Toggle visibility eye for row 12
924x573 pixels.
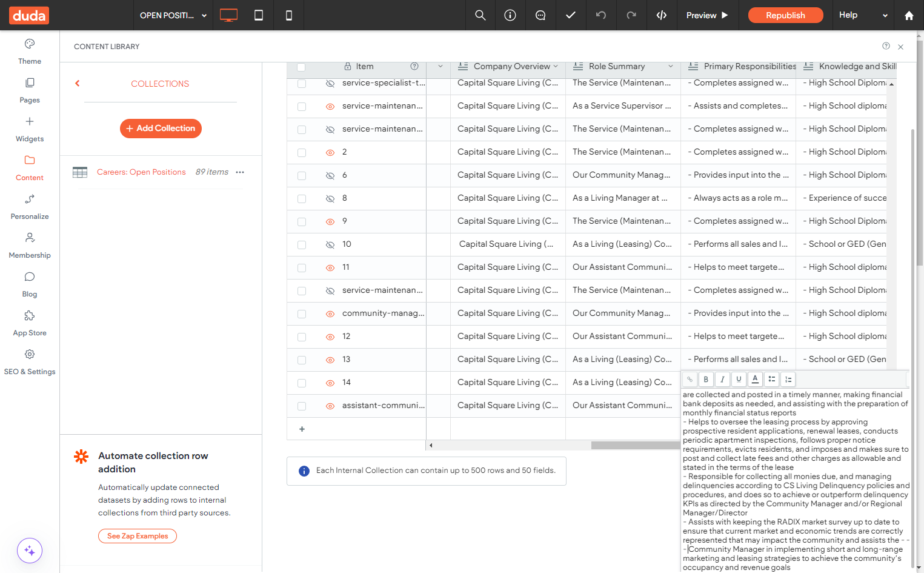[330, 337]
